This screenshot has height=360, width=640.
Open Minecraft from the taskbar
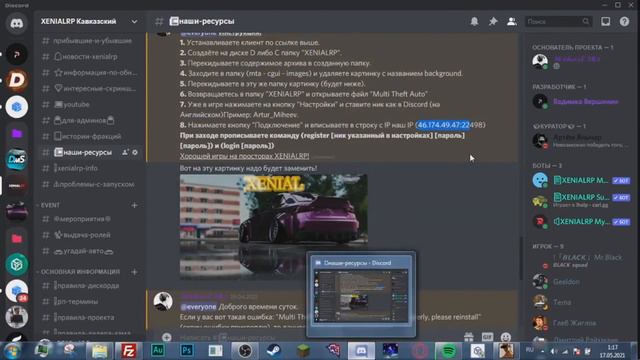pyautogui.click(x=303, y=351)
